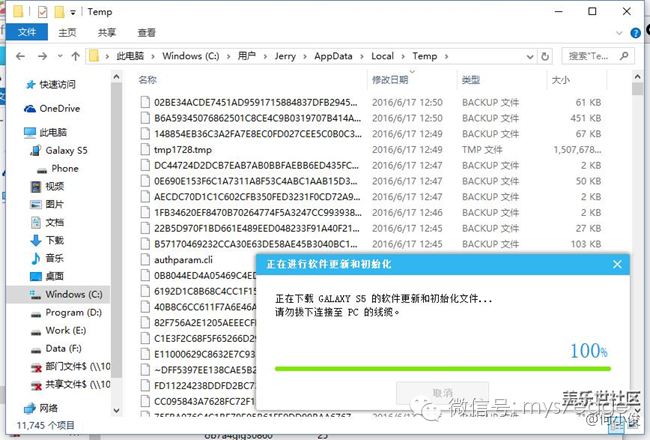Viewport: 650px width, 440px height.
Task: Select AppData in the address breadcrumb
Action: [x=333, y=56]
